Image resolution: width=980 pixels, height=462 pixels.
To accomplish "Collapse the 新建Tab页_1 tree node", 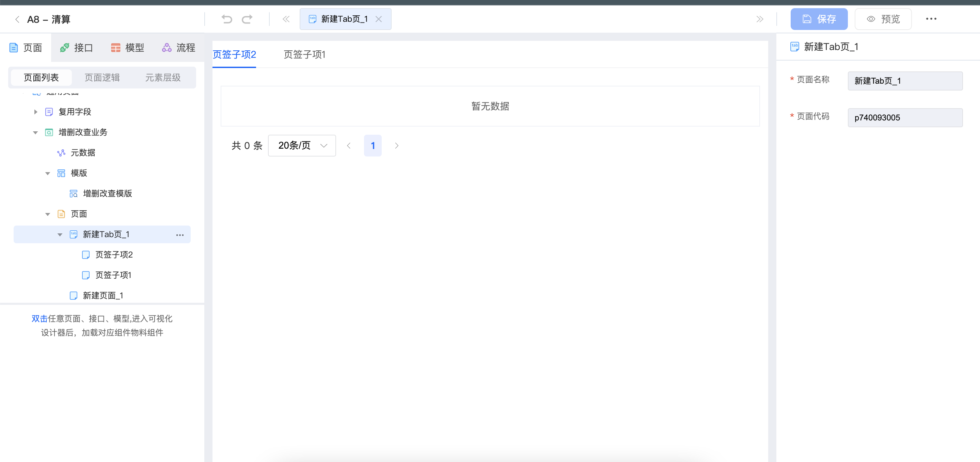I will tap(60, 235).
